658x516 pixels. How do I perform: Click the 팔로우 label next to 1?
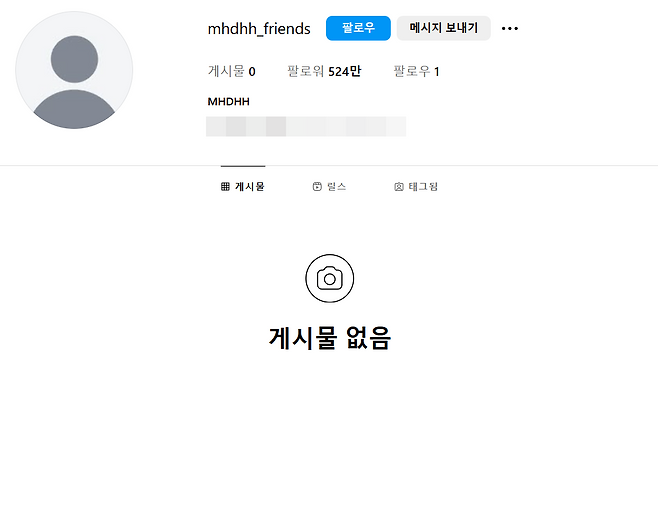tap(412, 71)
